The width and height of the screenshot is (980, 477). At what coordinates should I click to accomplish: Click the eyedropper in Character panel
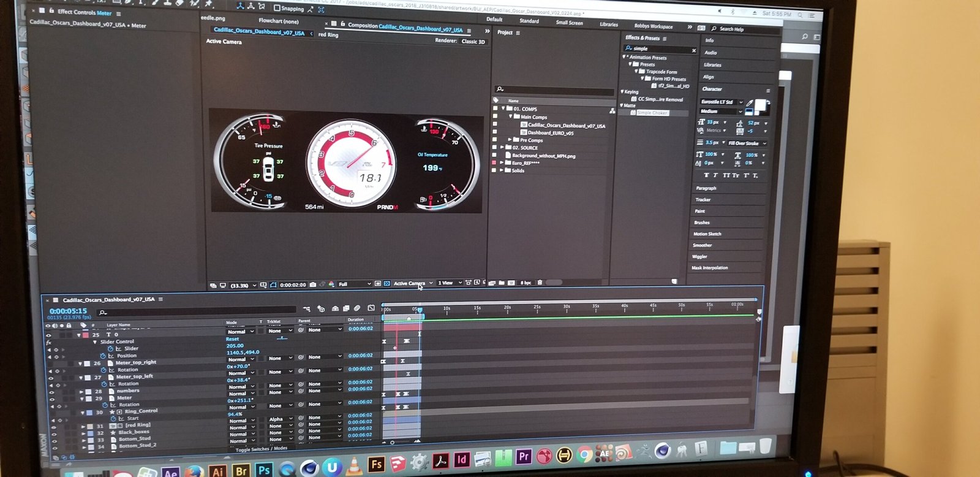(749, 103)
